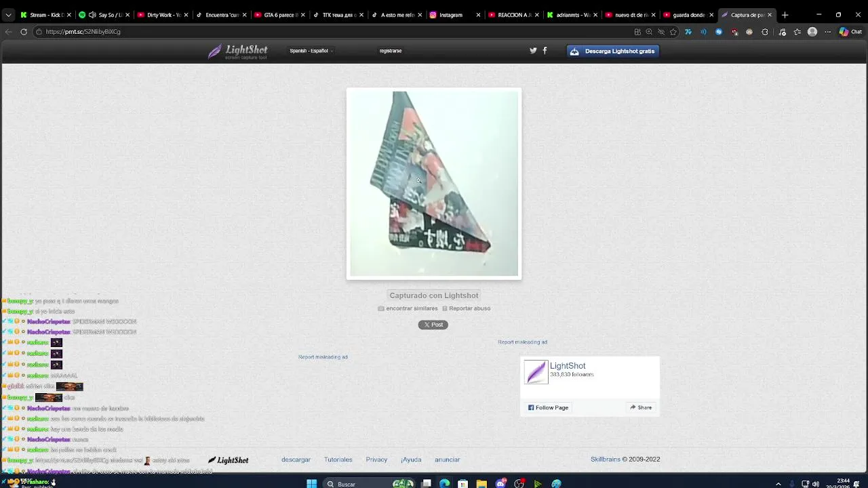Image resolution: width=868 pixels, height=488 pixels.
Task: Open the Twitter icon in the header
Action: (x=533, y=51)
